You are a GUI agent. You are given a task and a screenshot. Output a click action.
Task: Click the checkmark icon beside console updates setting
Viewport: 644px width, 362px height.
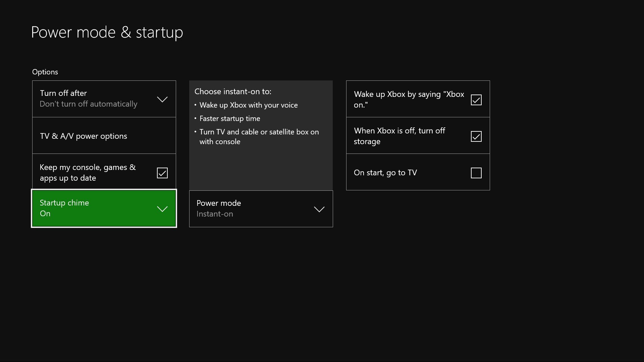pos(162,173)
